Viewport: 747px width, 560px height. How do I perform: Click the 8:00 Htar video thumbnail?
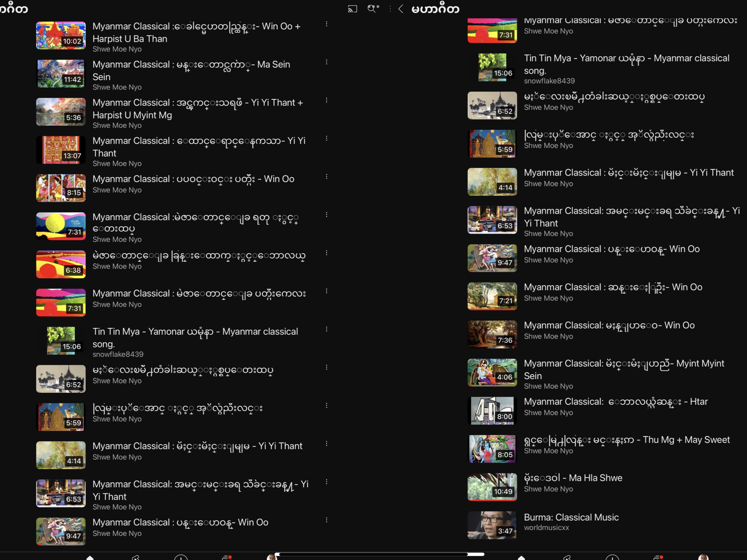[x=492, y=411]
